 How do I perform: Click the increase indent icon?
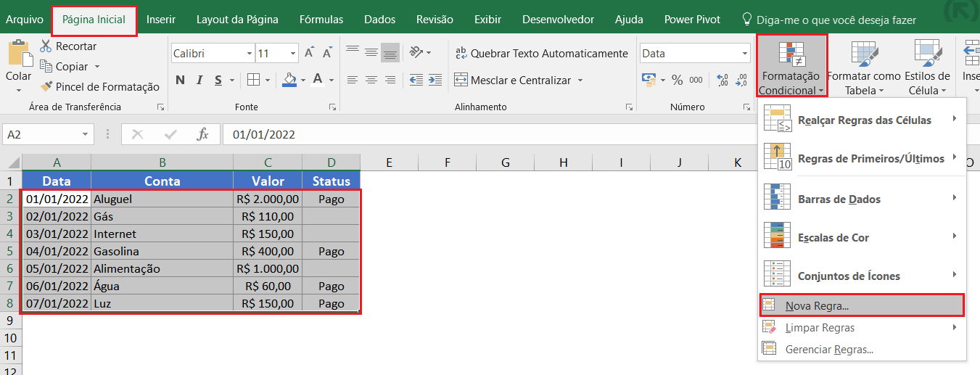coord(435,80)
